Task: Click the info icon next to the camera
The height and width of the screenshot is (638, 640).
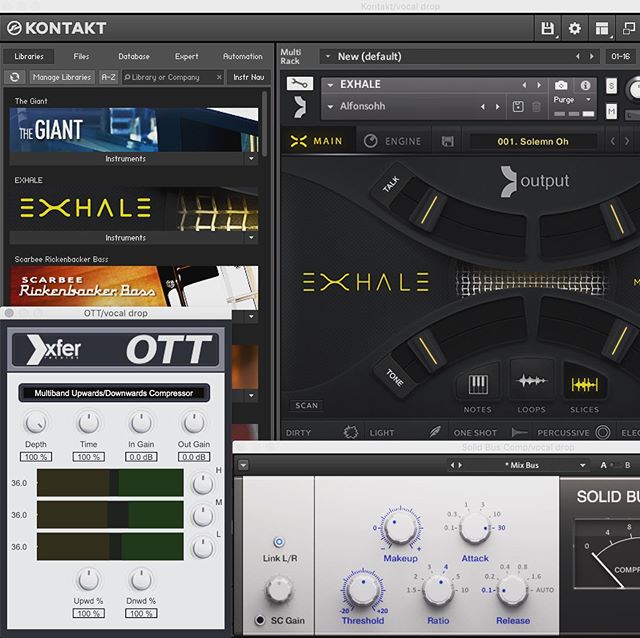Action: click(585, 85)
